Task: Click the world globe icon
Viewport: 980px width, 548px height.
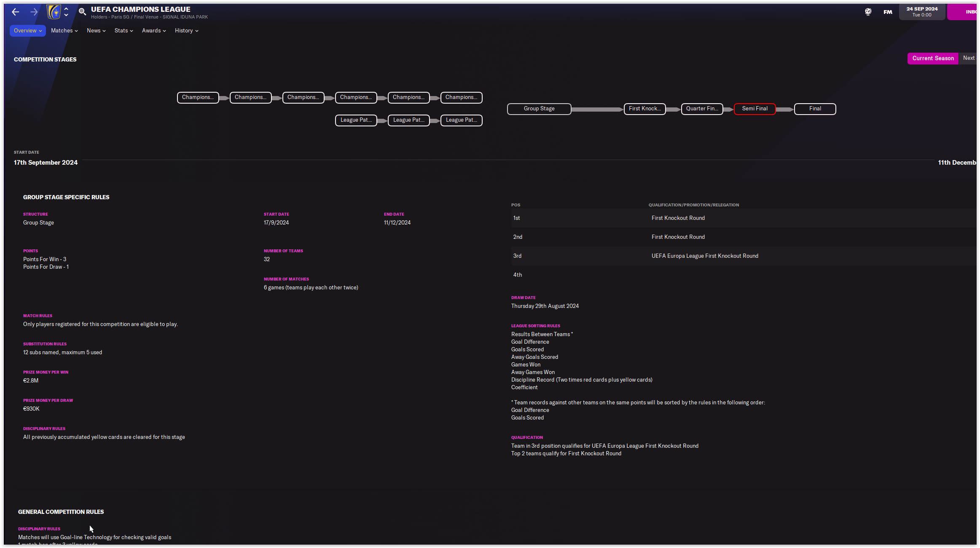Action: click(x=868, y=12)
